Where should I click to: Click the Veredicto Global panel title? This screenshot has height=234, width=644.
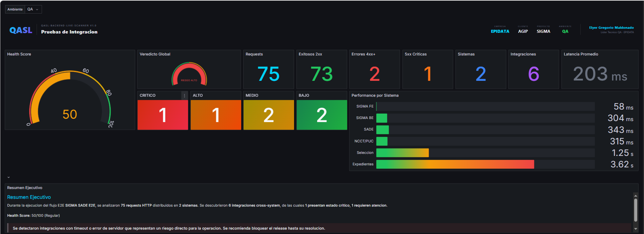[155, 54]
